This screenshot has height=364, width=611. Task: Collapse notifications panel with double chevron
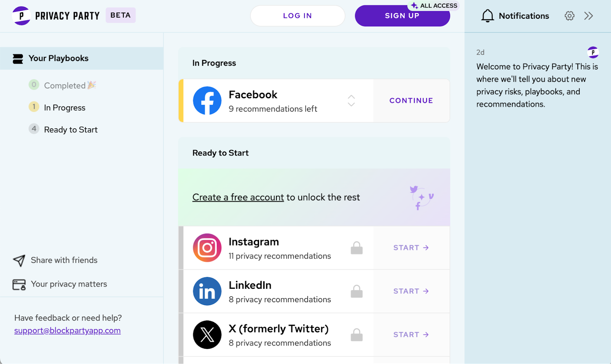(588, 16)
